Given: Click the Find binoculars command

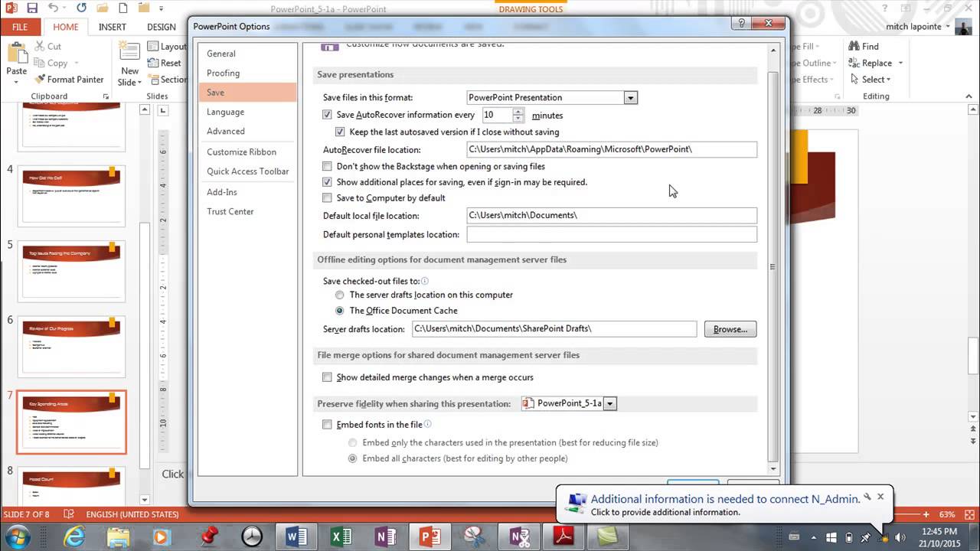Looking at the screenshot, I should click(864, 47).
